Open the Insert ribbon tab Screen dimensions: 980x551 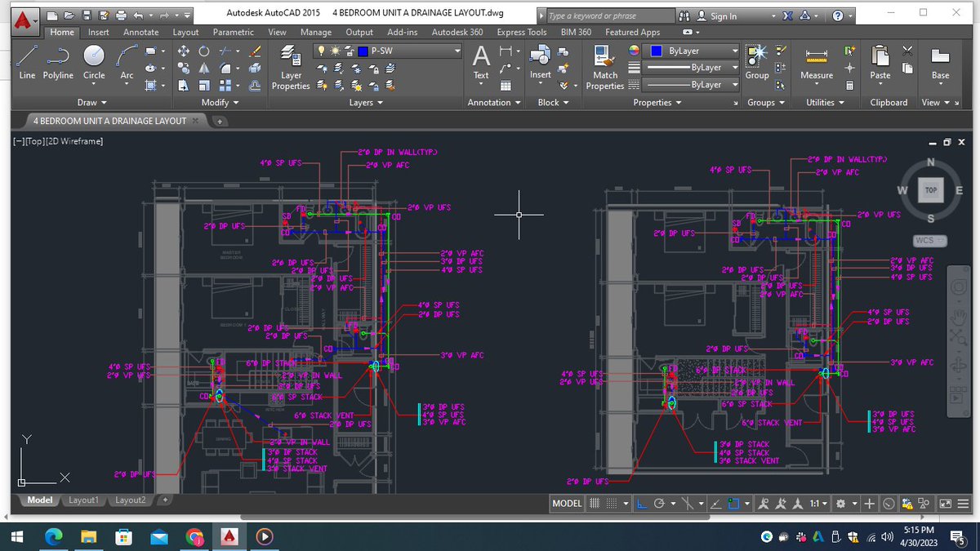(x=99, y=33)
